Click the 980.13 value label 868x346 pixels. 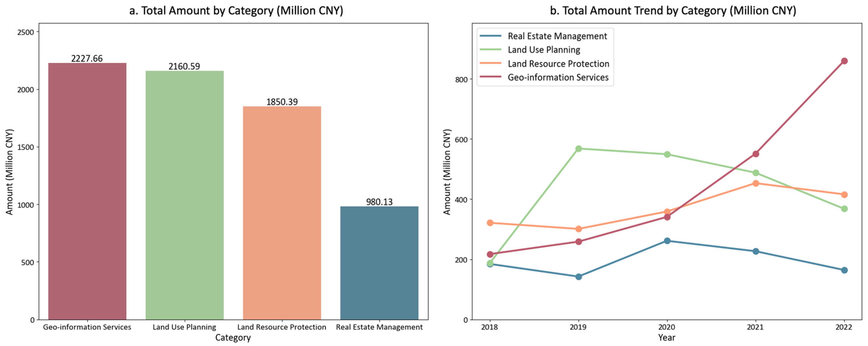pyautogui.click(x=379, y=202)
